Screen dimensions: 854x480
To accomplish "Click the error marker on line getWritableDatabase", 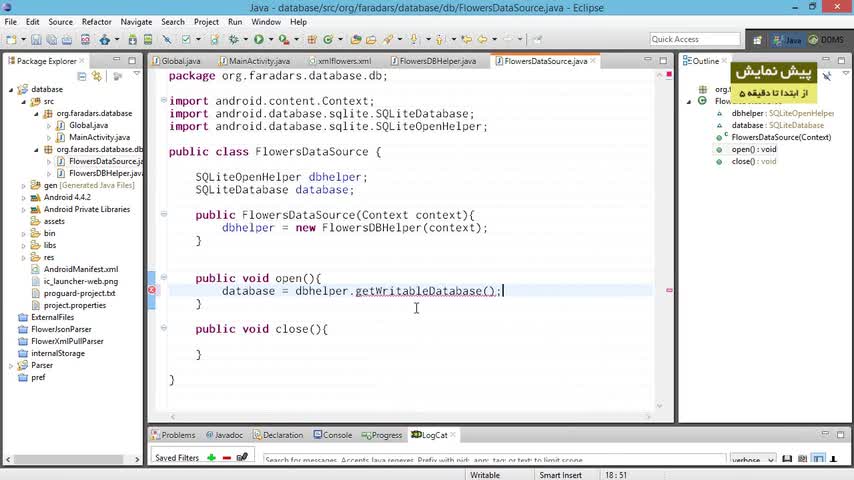I will [x=152, y=290].
